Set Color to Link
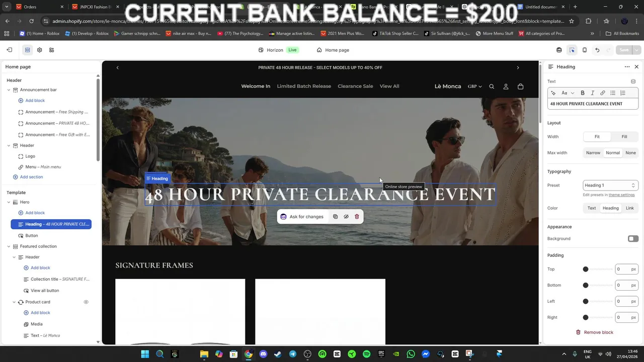This screenshot has width=644, height=362. pos(630,208)
